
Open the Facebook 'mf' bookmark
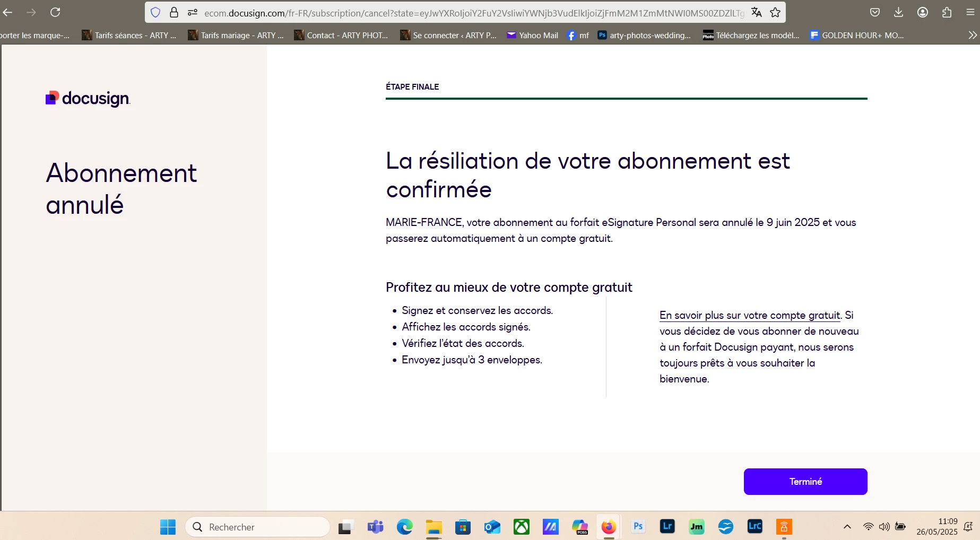coord(578,35)
